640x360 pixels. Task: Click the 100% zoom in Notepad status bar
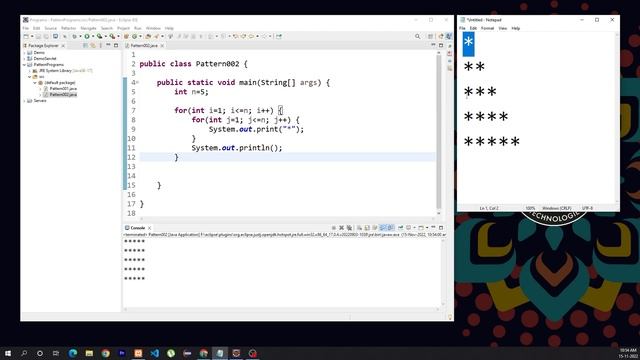(x=530, y=208)
